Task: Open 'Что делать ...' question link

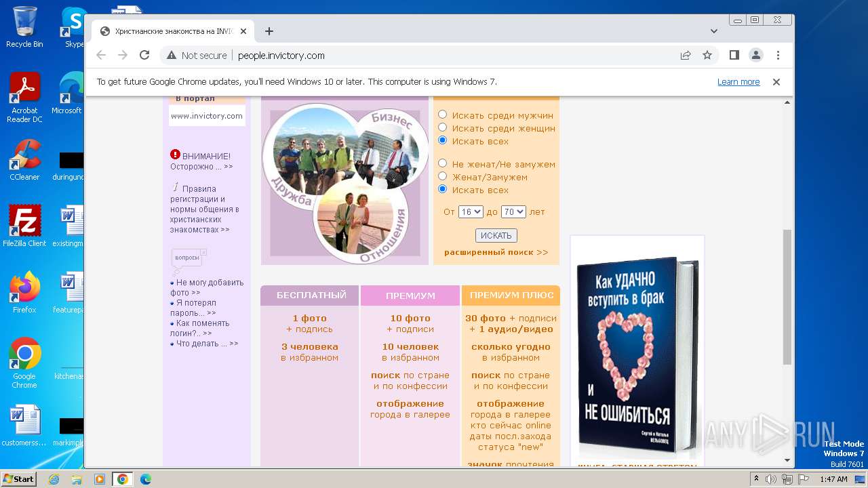Action: 204,344
